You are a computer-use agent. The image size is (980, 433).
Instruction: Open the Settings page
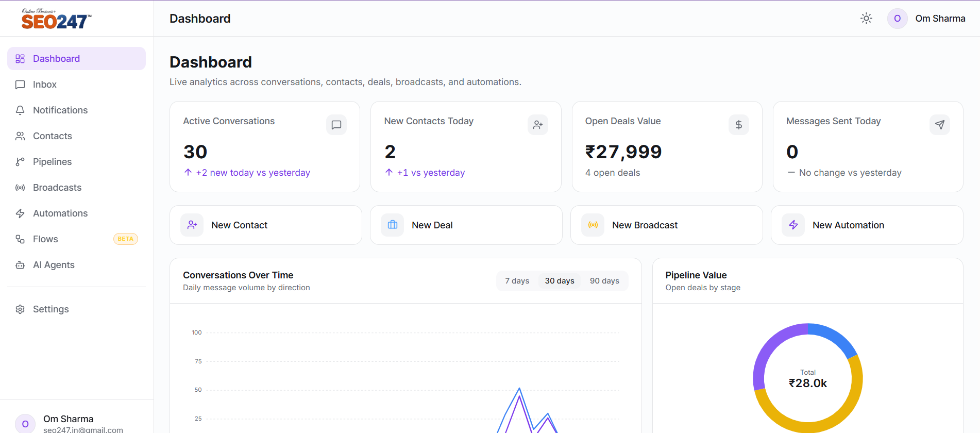click(x=76, y=309)
